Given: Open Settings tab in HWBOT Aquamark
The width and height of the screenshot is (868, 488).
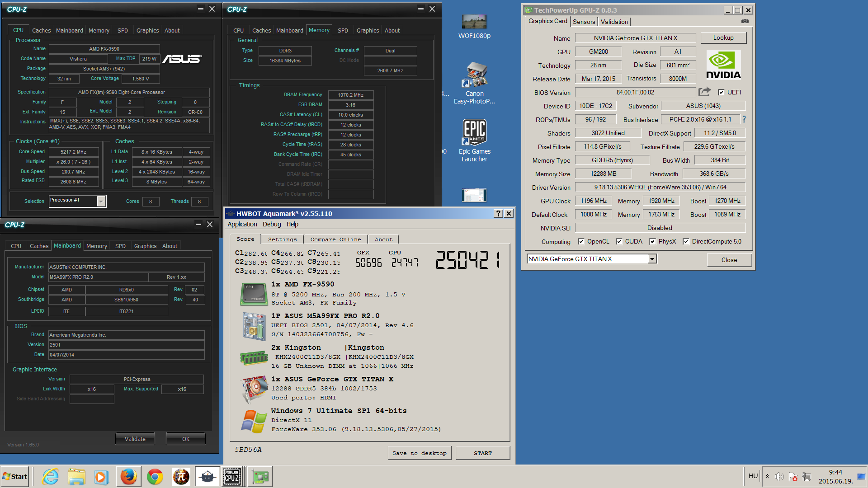Looking at the screenshot, I should (282, 239).
